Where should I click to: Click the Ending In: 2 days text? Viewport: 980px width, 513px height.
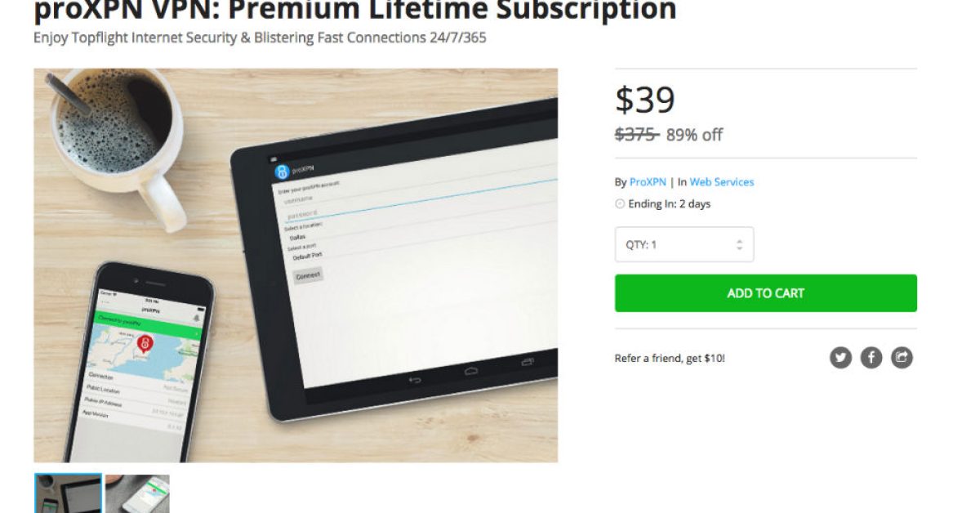click(x=669, y=204)
